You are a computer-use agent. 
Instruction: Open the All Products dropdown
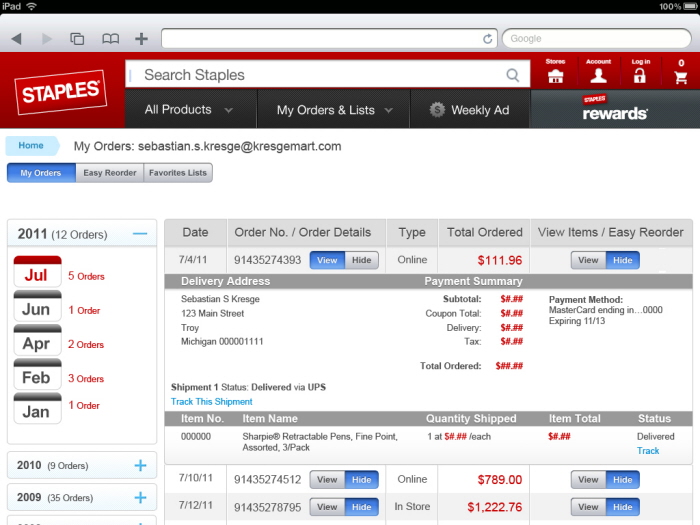(x=189, y=110)
